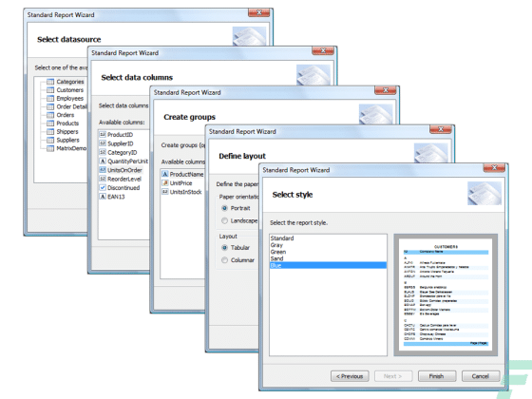
Task: Click the Suppliers table icon
Action: [50, 141]
